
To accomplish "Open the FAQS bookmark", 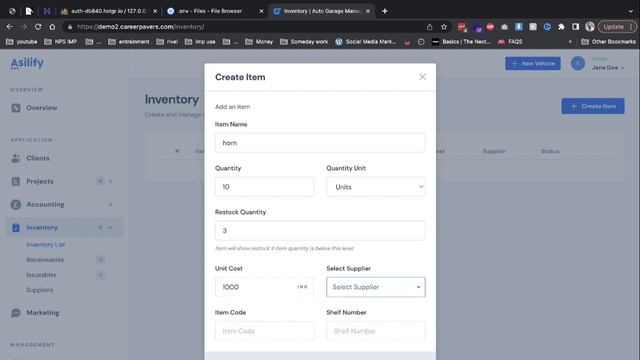I will [x=510, y=42].
